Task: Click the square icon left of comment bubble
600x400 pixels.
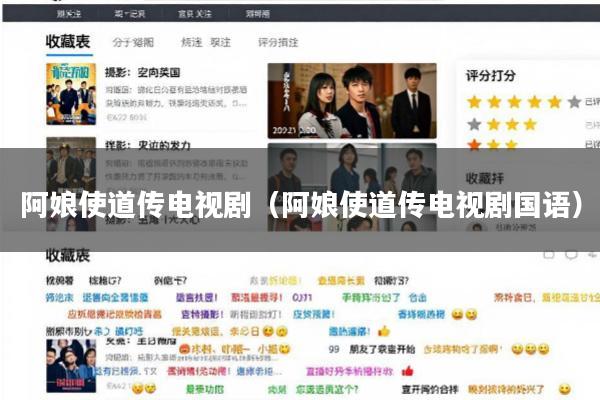Action: point(549,255)
